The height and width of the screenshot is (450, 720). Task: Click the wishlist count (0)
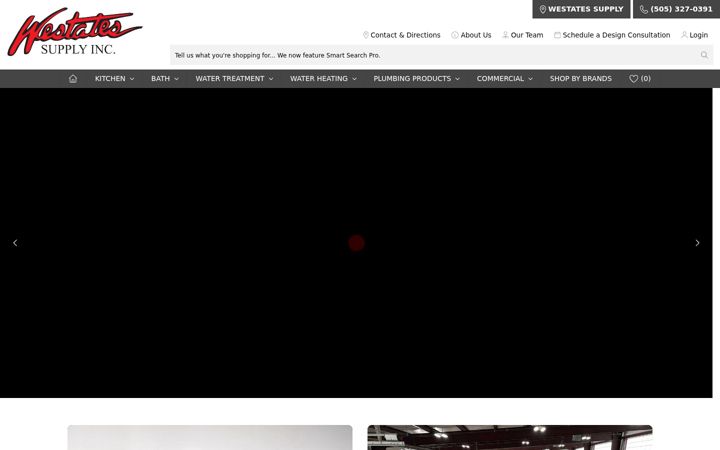pos(646,79)
